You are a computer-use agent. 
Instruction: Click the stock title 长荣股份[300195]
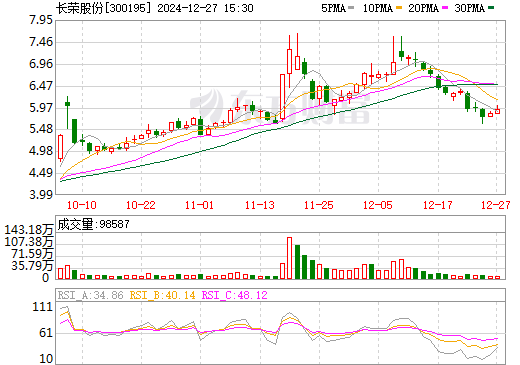click(103, 8)
